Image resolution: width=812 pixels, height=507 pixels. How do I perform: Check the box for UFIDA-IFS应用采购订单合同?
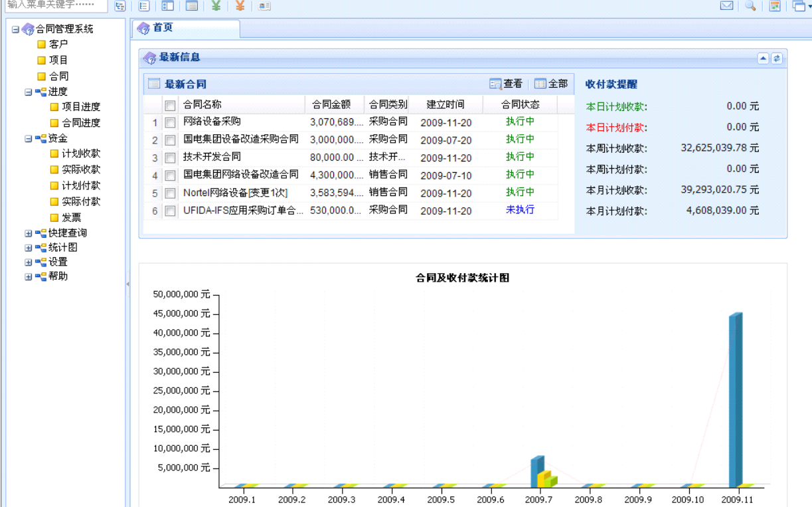pyautogui.click(x=170, y=211)
